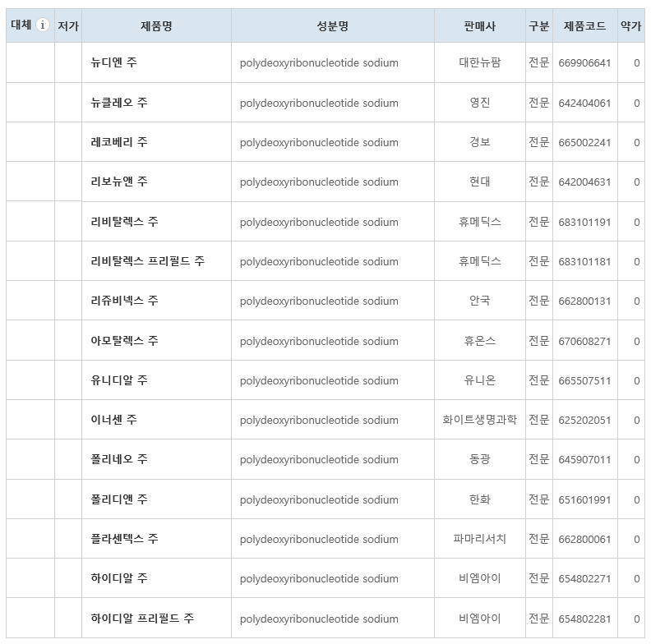Click product code 683101181
The width and height of the screenshot is (651, 644).
584,262
